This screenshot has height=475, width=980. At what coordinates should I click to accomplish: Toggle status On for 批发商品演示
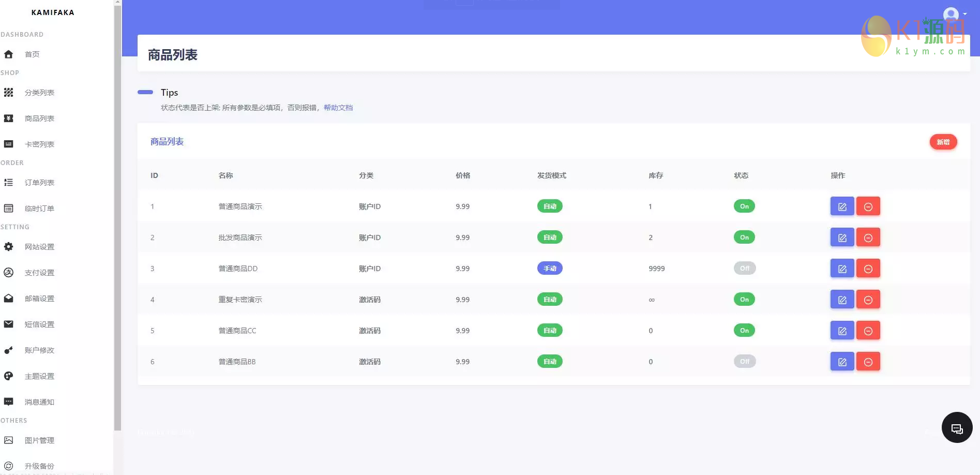[x=744, y=237]
